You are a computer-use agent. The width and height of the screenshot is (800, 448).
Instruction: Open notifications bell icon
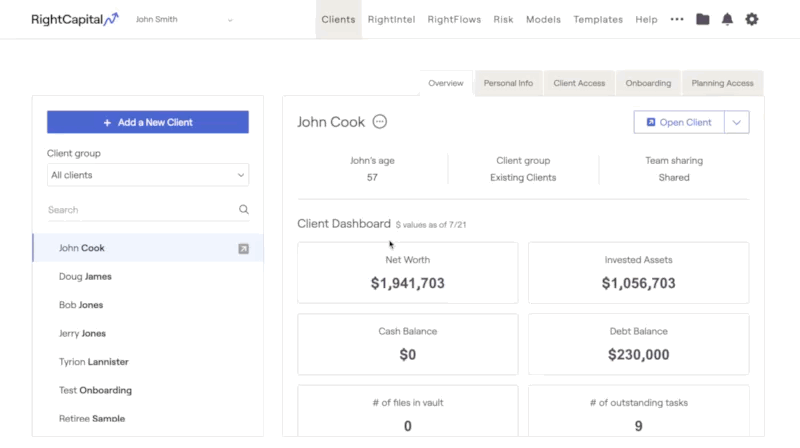[727, 19]
